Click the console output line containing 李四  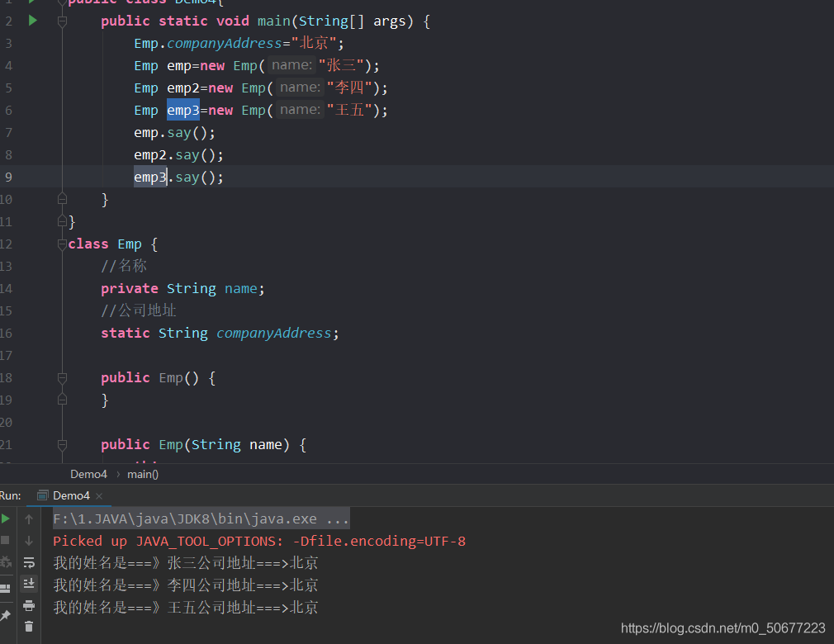tap(186, 585)
